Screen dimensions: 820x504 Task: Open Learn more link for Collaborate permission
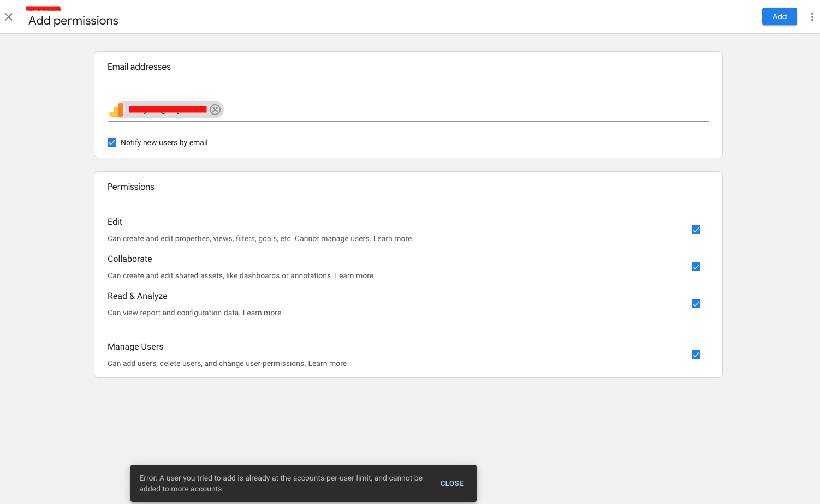(354, 275)
